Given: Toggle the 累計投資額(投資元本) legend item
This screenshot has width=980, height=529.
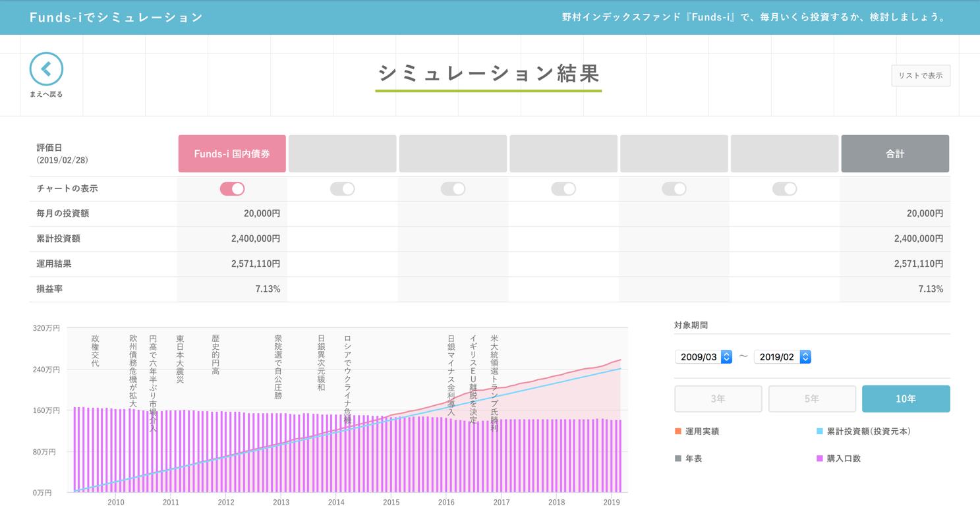Looking at the screenshot, I should [x=863, y=432].
